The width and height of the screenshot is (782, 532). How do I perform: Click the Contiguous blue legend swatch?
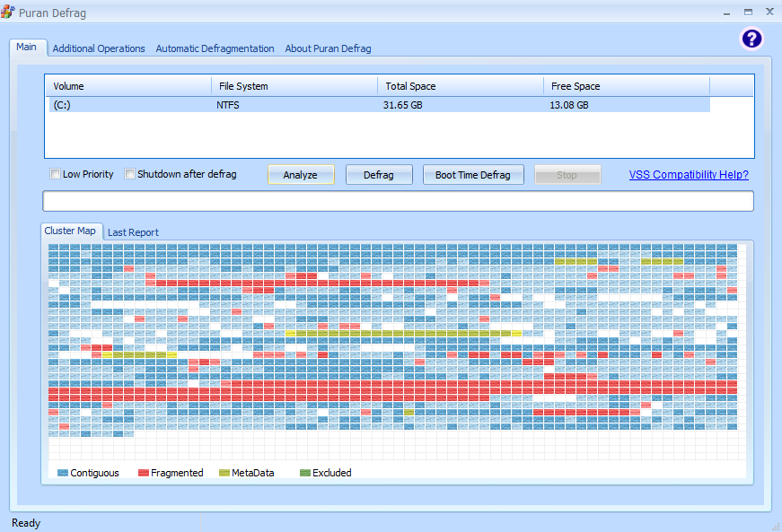click(63, 473)
